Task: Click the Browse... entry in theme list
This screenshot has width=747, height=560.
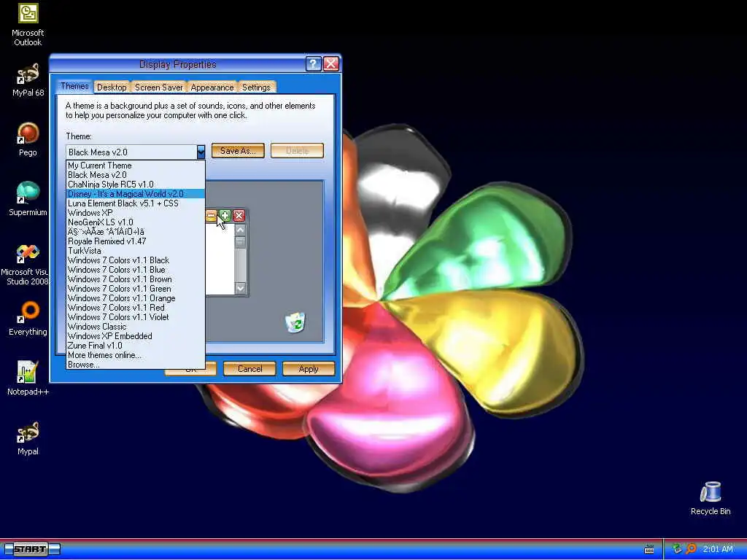Action: [x=135, y=365]
